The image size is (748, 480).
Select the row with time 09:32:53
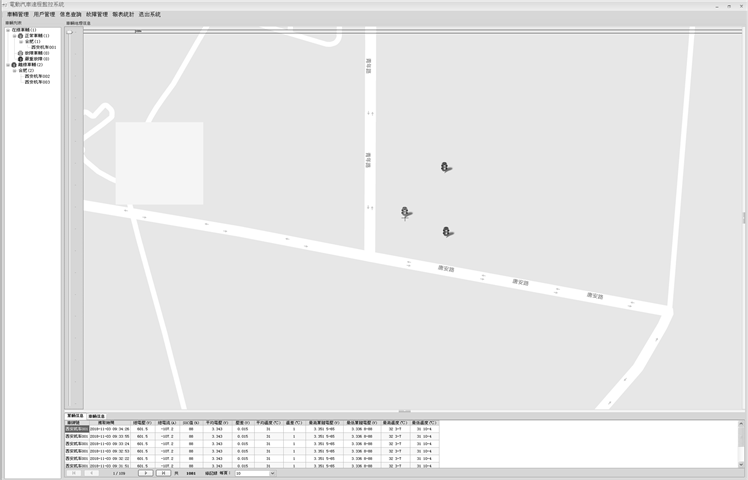pyautogui.click(x=252, y=451)
